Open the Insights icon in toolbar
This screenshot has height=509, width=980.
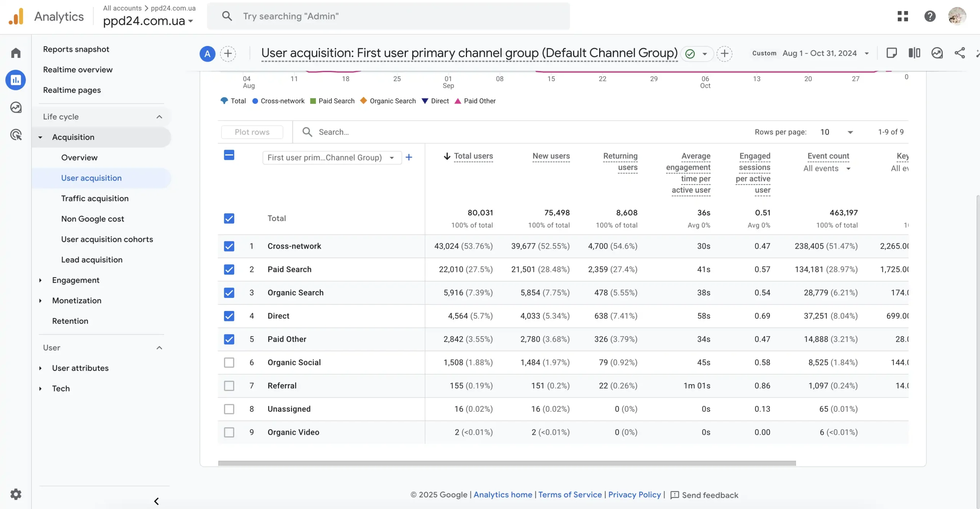(937, 53)
